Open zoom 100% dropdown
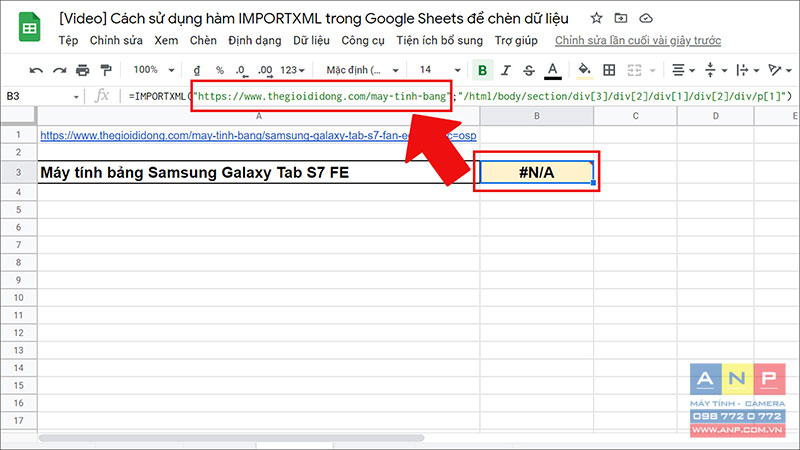This screenshot has height=450, width=800. (x=154, y=70)
